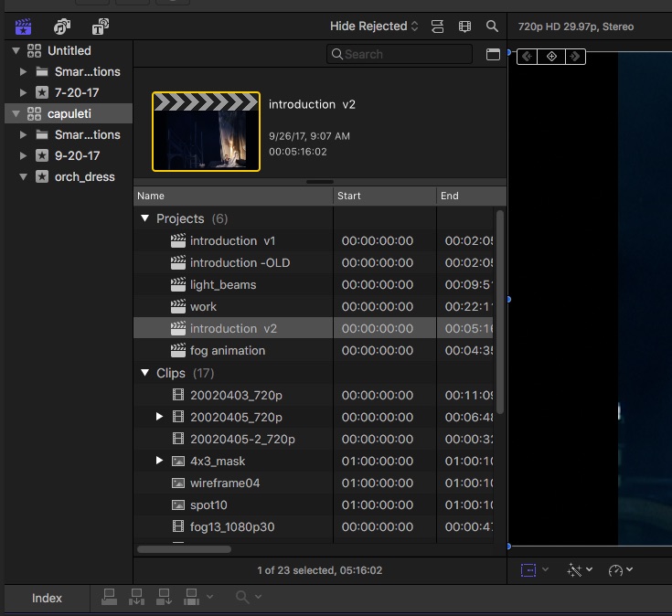672x616 pixels.
Task: Select the capuleti library
Action: click(69, 113)
